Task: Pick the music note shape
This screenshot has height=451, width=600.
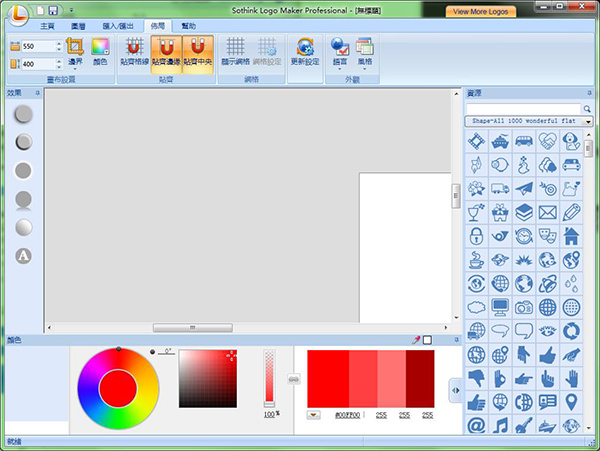Action: [500, 425]
